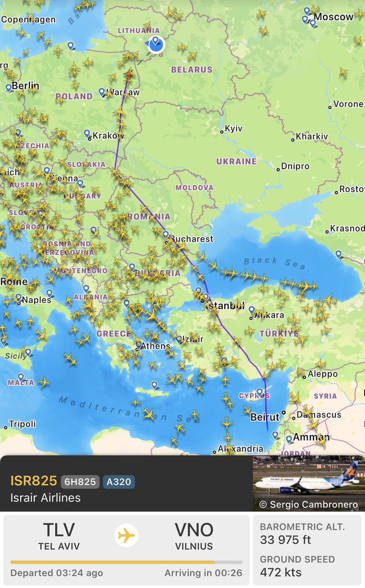
Task: Tap the Arriving in 00:26 text
Action: [x=203, y=573]
